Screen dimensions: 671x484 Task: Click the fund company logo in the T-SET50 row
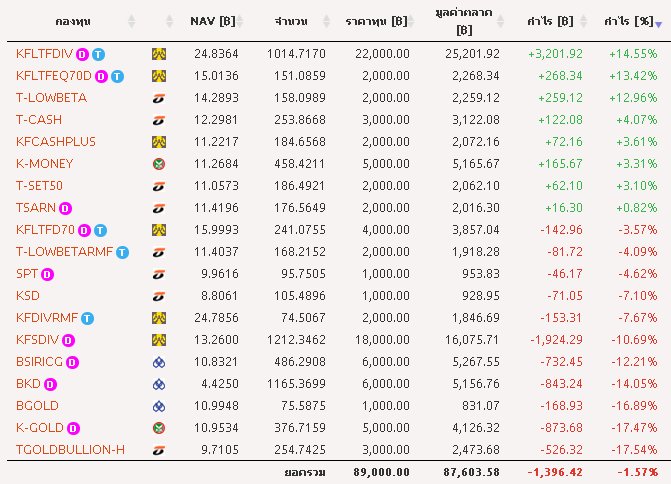[159, 186]
